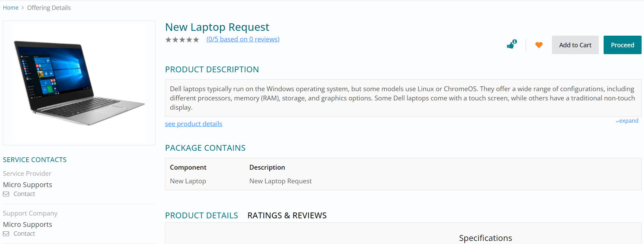Click the New Laptop component row

[188, 181]
